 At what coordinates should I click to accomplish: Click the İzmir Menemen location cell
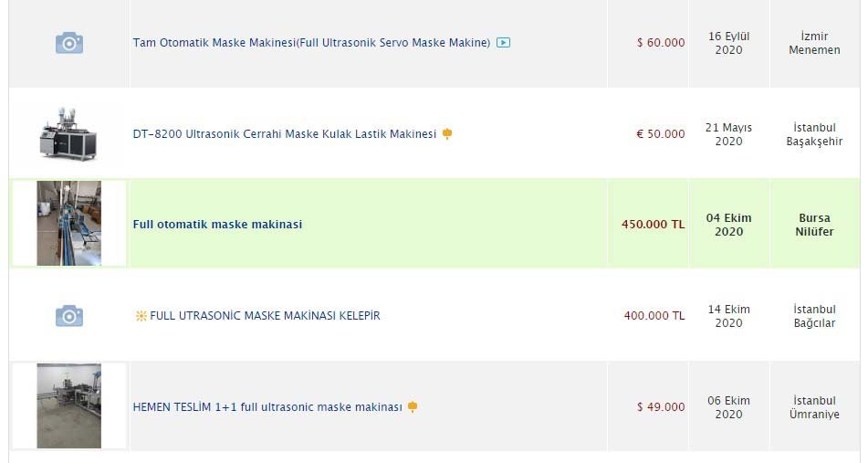(814, 43)
